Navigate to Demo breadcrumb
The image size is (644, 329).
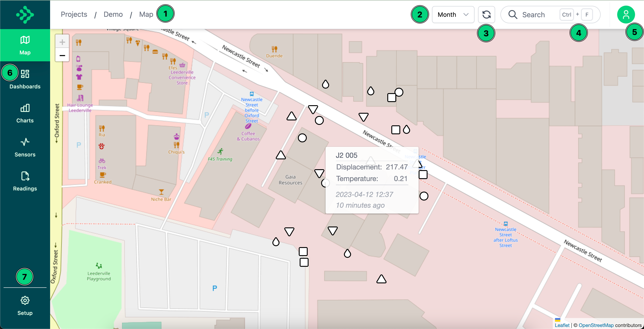tap(113, 14)
